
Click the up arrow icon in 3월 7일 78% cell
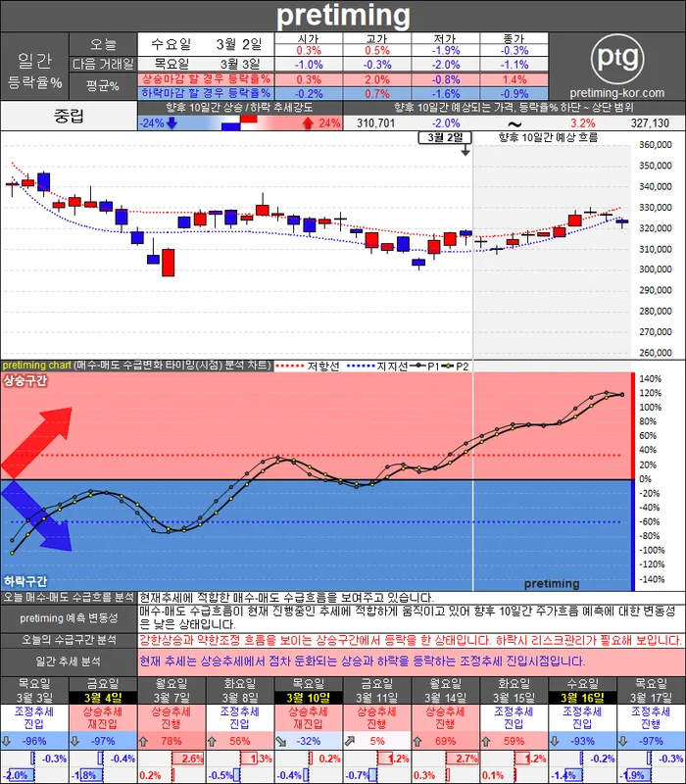tap(143, 741)
